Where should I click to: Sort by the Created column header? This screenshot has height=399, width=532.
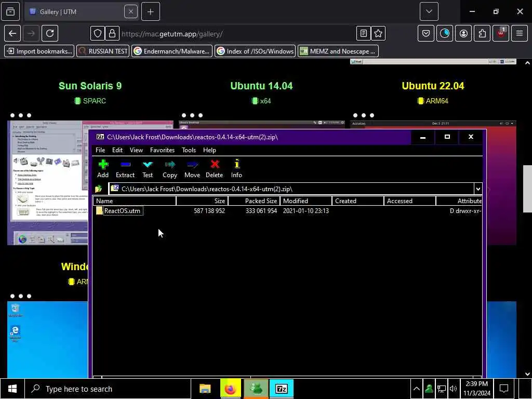pos(358,201)
